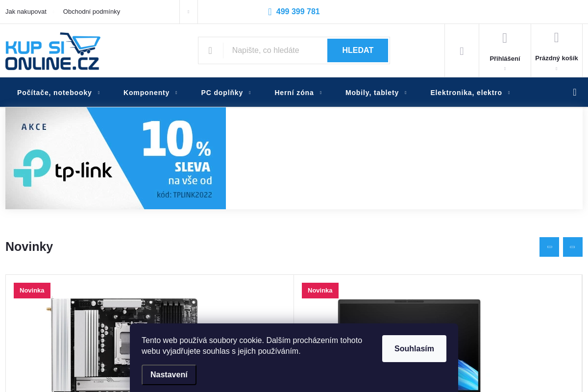Open the motherboard product image
This screenshot has width=588, height=392.
point(122,345)
